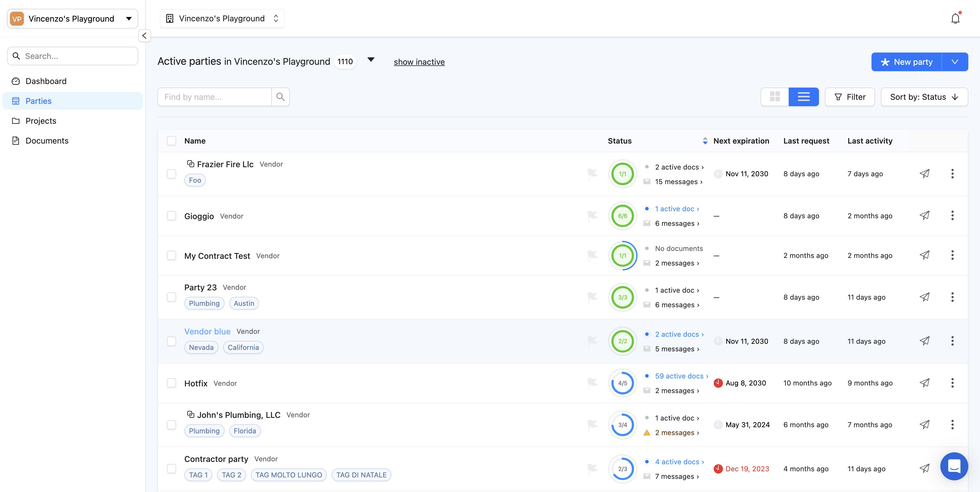Collapse the sidebar with the arrow button

pyautogui.click(x=144, y=35)
